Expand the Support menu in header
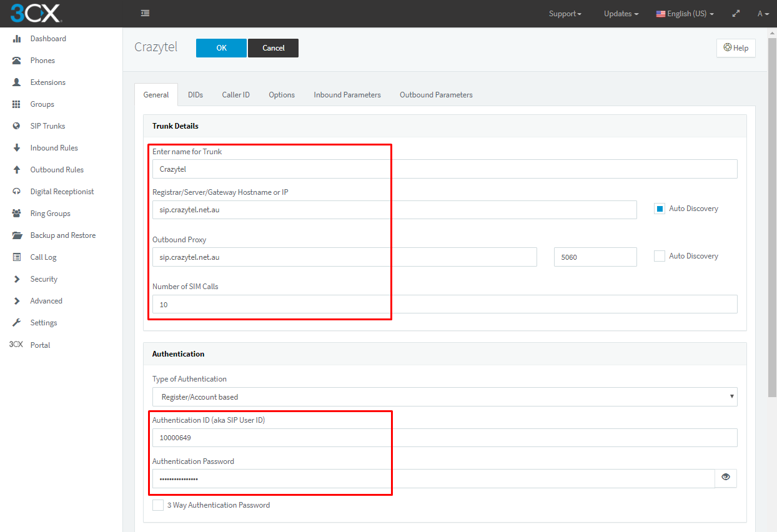The height and width of the screenshot is (532, 777). pos(565,14)
